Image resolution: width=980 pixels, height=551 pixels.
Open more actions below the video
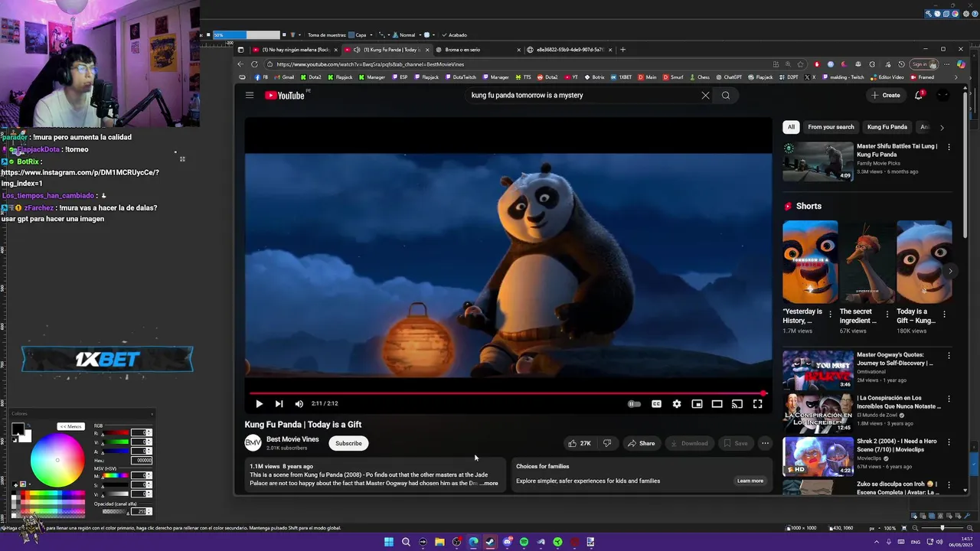(x=765, y=443)
